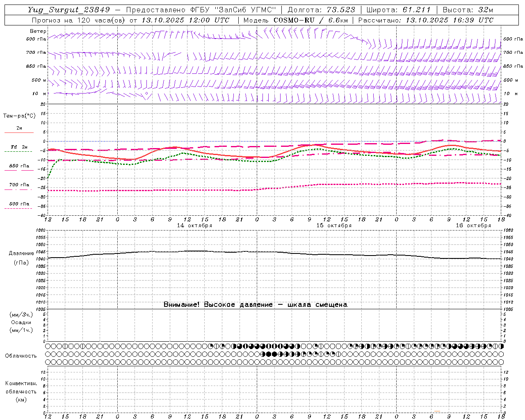Select the provider text ФГБУ "ЗапСиб УГМС"

click(x=233, y=10)
